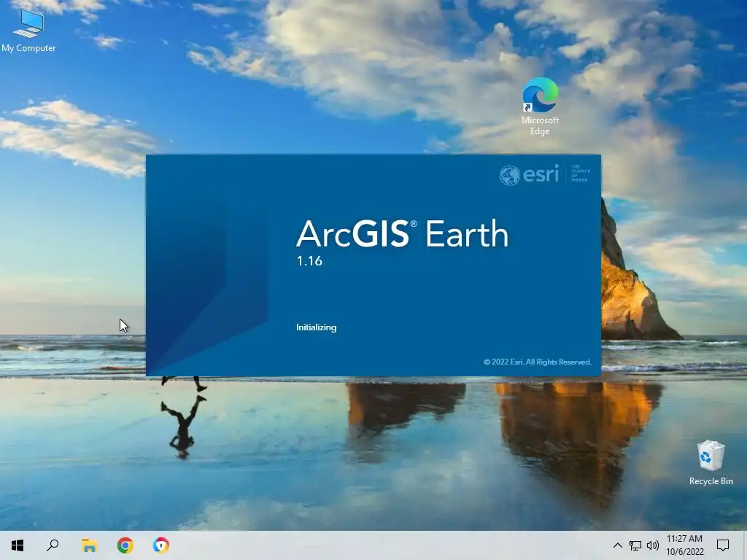
Task: Open the network status tray icon
Action: [x=635, y=545]
